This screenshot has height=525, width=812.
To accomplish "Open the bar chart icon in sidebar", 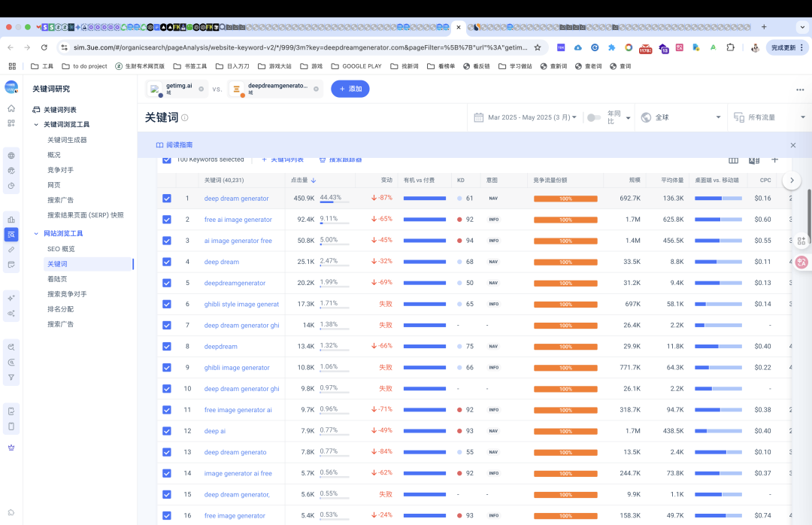I will point(11,219).
